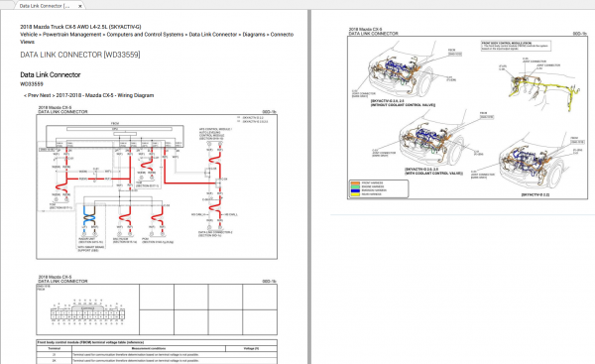The width and height of the screenshot is (595, 364).
Task: Click the yellow rear harness legend swatch
Action: (x=355, y=194)
